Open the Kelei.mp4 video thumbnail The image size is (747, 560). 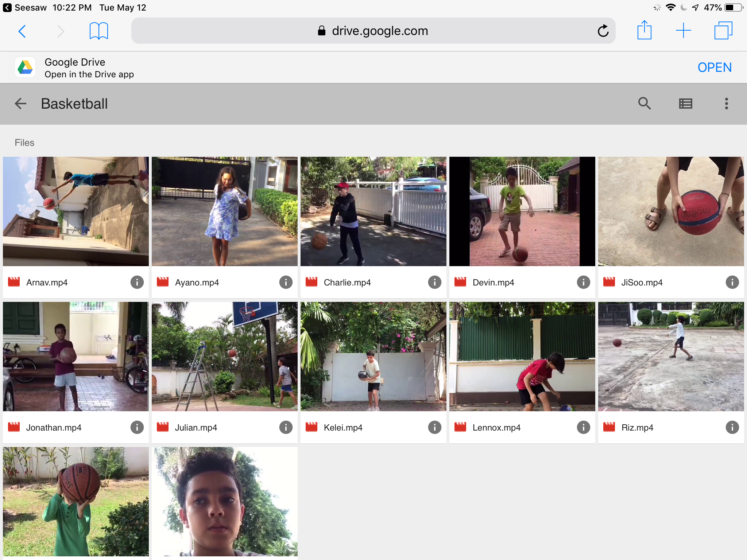pos(373,357)
